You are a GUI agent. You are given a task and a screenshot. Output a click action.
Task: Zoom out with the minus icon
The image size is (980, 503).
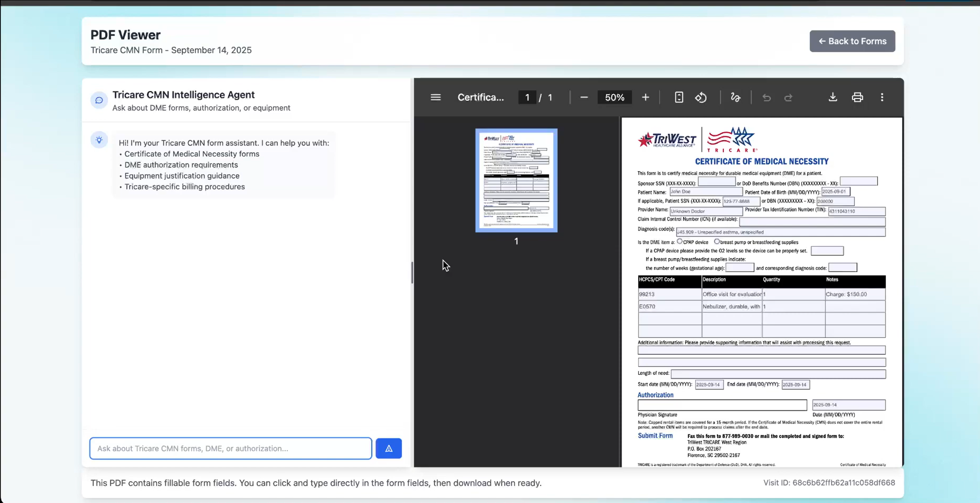coord(584,97)
